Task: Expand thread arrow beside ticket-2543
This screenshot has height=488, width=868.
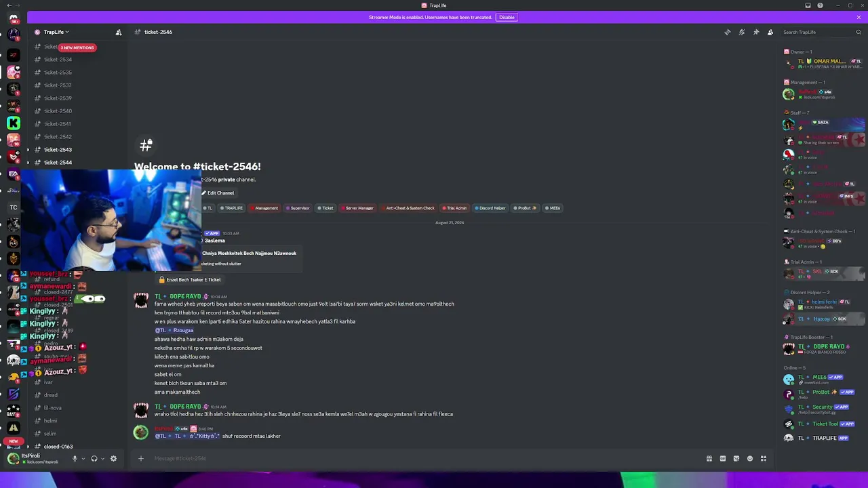Action: coord(28,150)
